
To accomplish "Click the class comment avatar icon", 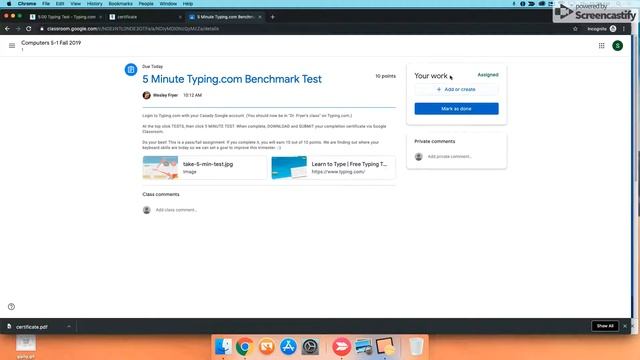I will coord(147,210).
